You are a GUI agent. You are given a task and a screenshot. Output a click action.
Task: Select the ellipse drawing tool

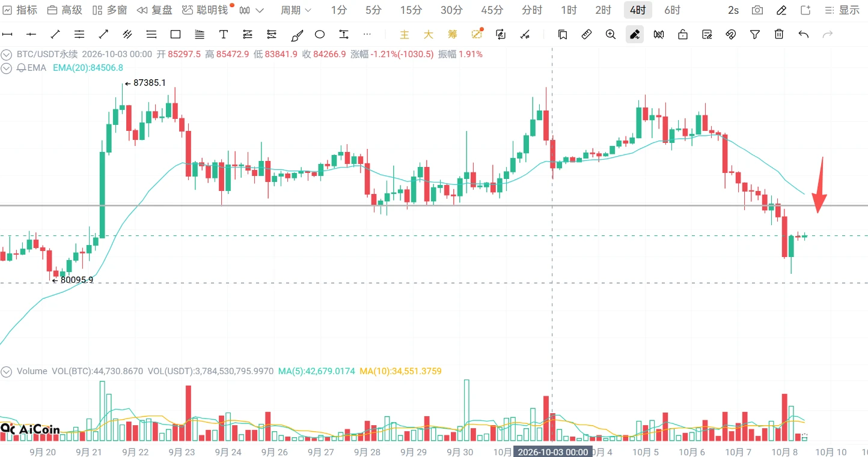[320, 34]
